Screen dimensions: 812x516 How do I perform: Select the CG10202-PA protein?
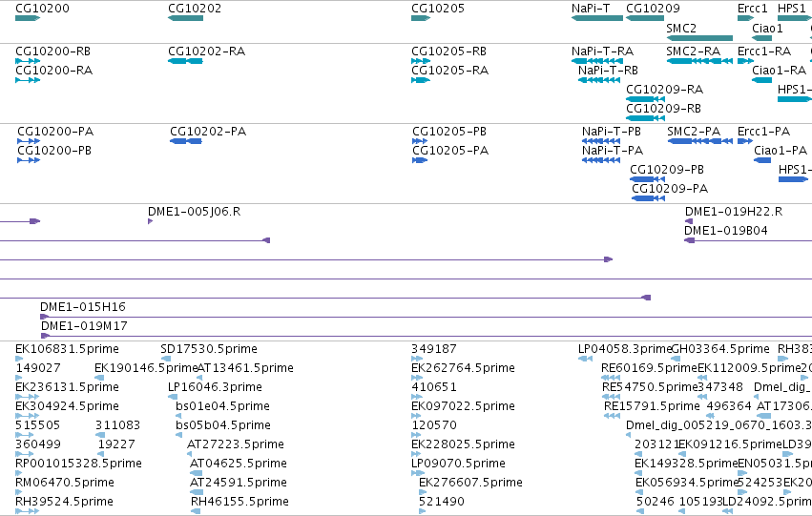185,141
